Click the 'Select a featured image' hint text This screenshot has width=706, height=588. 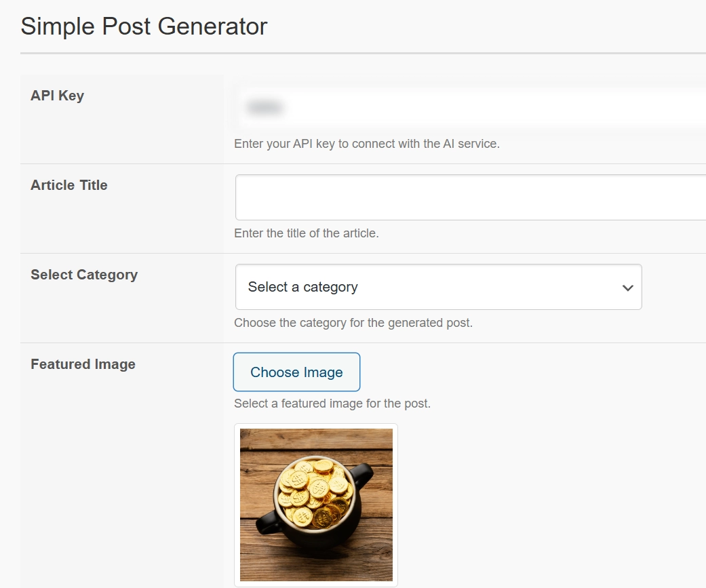(x=332, y=404)
